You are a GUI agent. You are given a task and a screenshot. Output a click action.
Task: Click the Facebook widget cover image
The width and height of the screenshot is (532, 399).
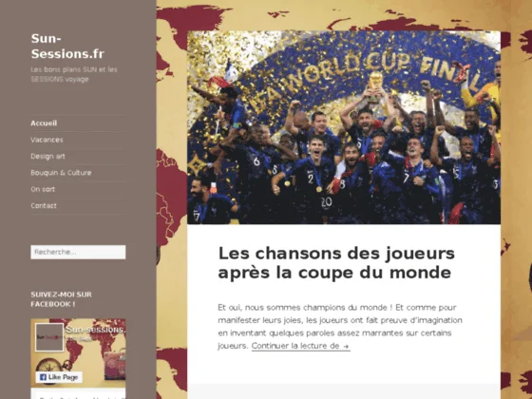pyautogui.click(x=78, y=352)
